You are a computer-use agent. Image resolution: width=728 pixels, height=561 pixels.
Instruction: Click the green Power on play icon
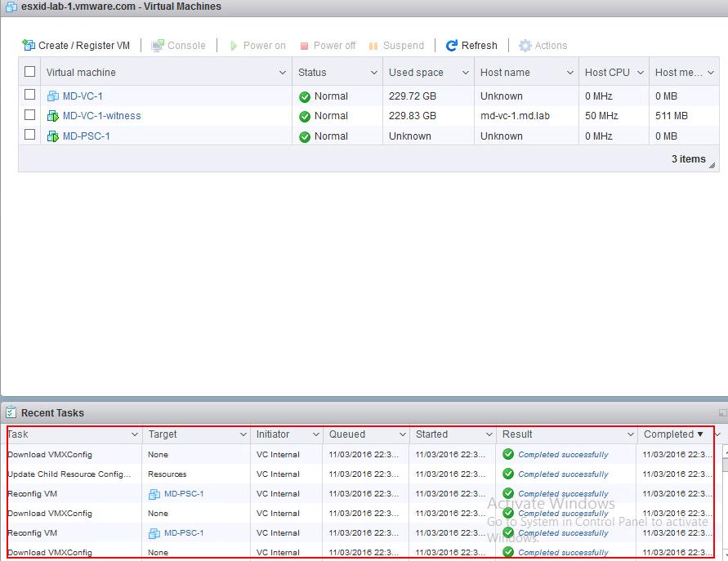pos(234,46)
